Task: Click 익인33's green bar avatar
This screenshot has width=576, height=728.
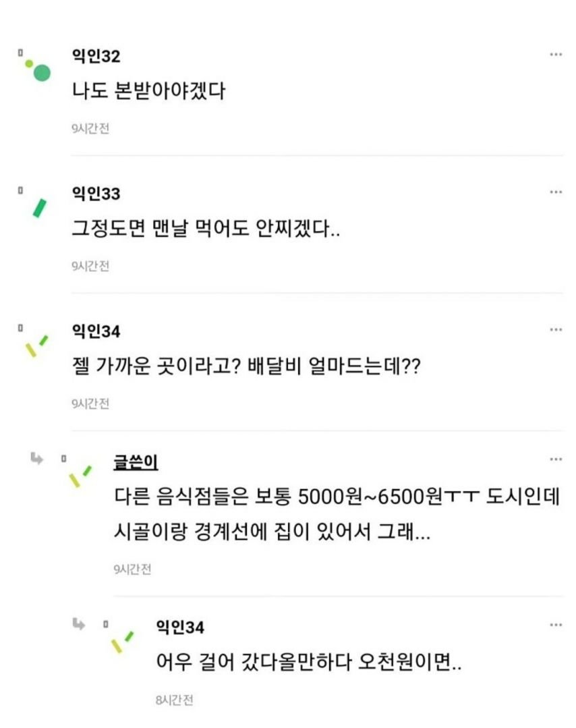Action: 39,208
